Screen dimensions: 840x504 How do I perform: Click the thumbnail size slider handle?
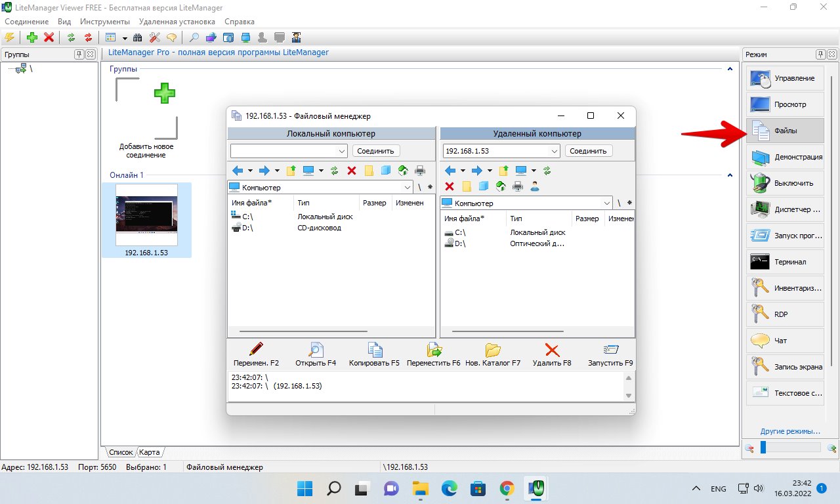tap(763, 448)
